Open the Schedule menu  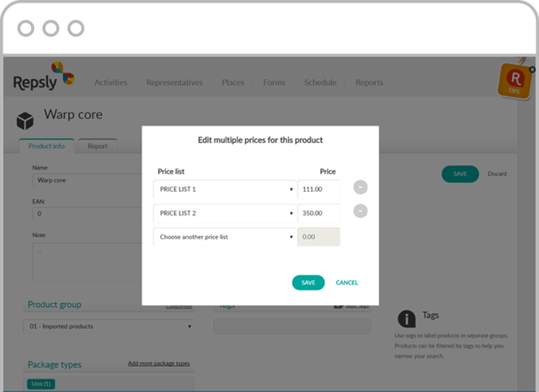pos(320,82)
